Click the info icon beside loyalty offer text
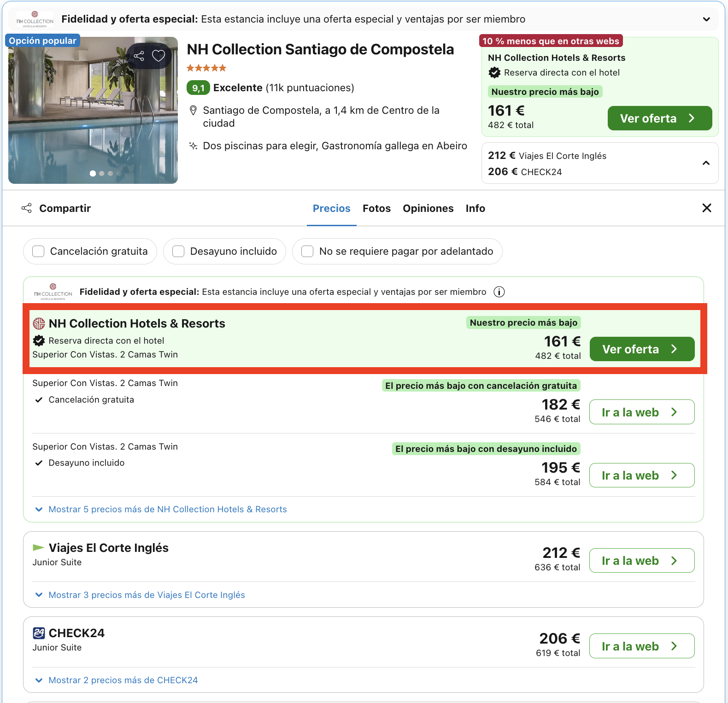The width and height of the screenshot is (728, 703). 499,292
